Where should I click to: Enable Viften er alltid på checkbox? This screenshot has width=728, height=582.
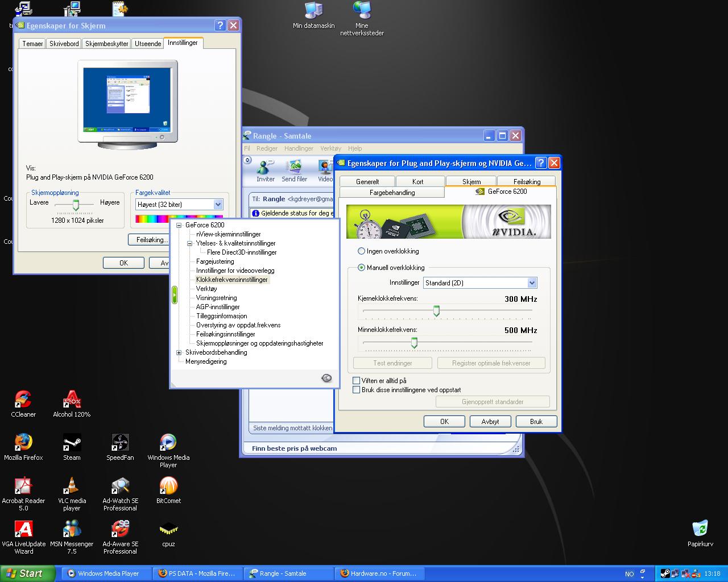click(x=357, y=381)
